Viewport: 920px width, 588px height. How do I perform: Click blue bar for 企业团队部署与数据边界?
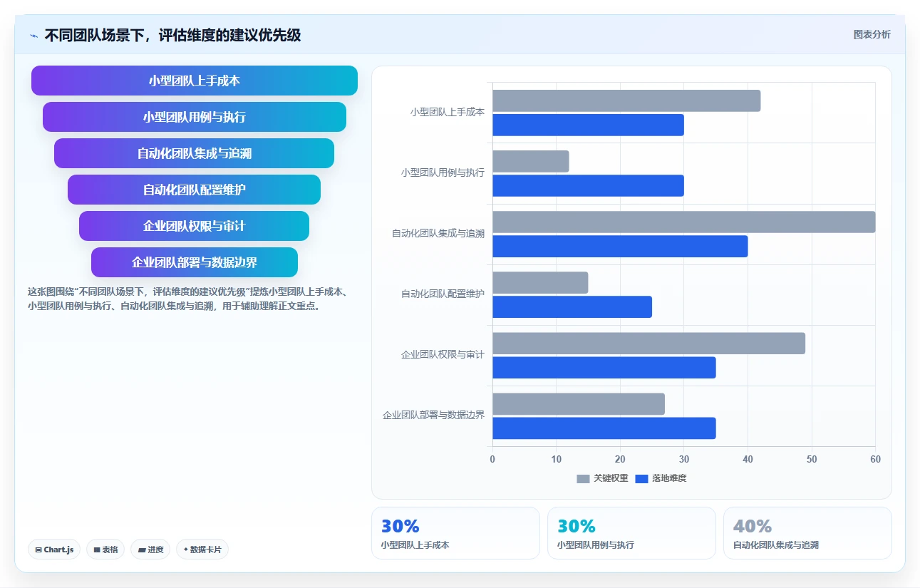point(604,428)
